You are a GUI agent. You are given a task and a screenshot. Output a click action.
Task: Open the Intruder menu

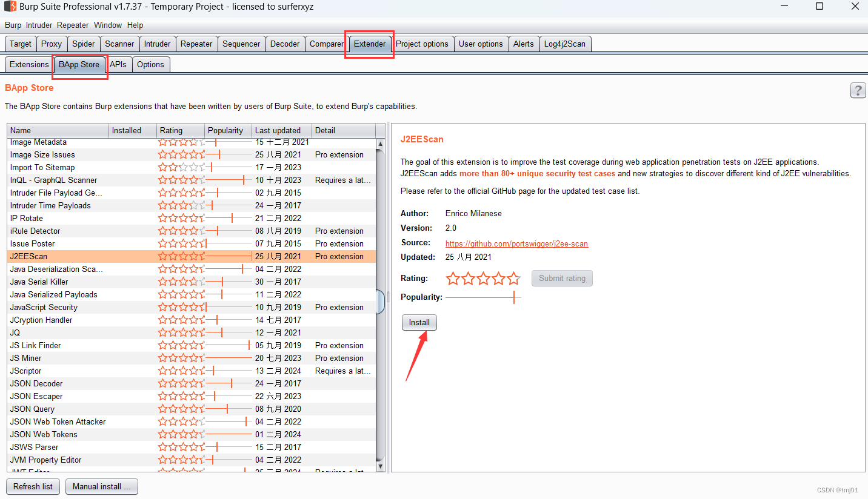point(39,25)
